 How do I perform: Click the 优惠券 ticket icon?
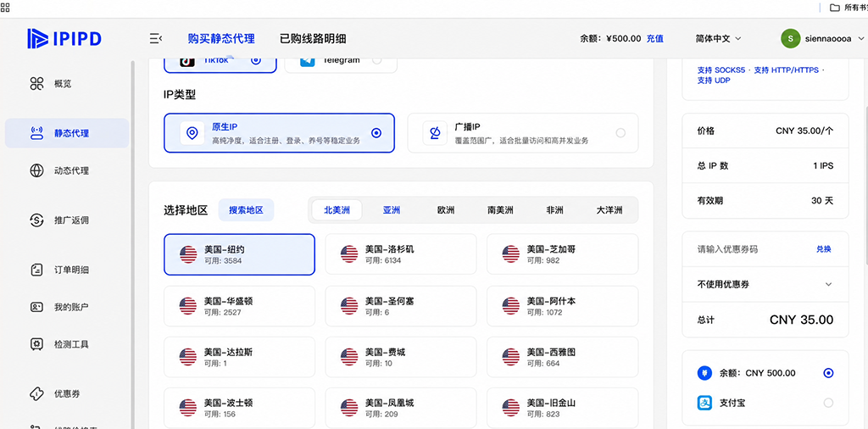point(36,394)
